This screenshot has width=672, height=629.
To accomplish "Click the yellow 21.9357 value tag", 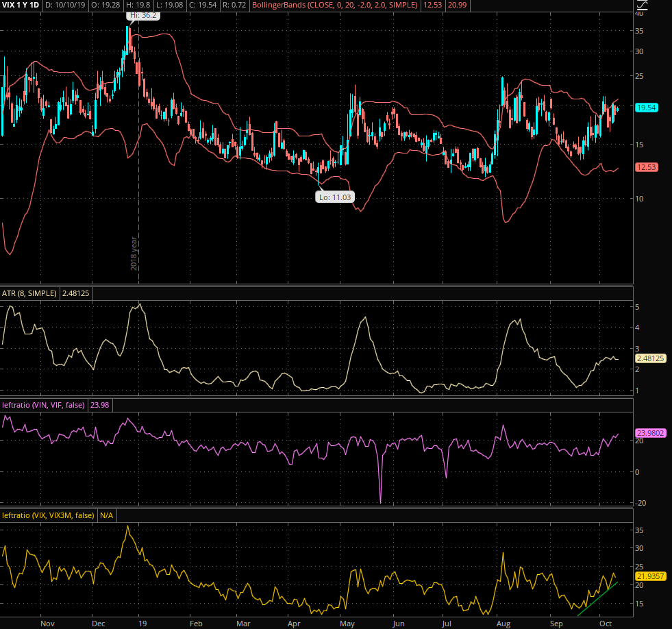I will 651,577.
